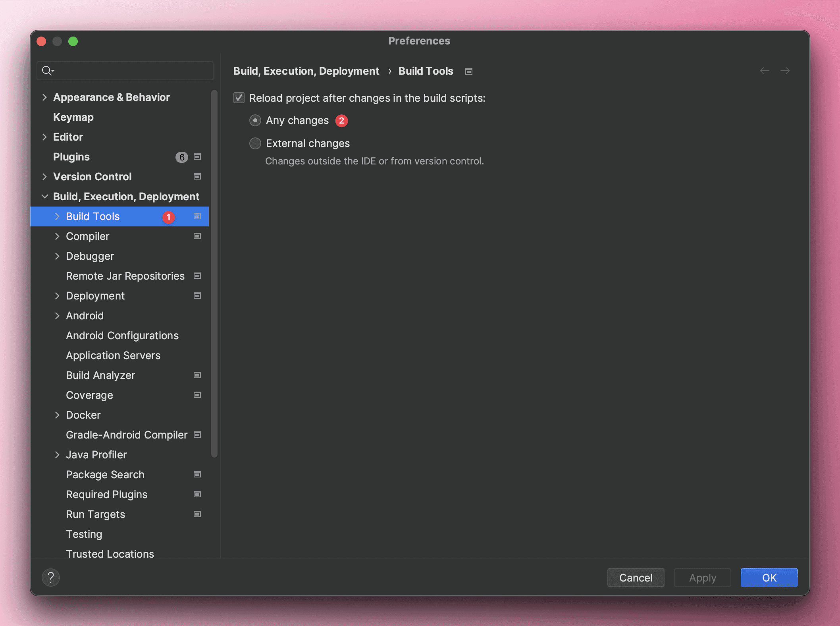Expand the Appearance & Behavior section

[44, 97]
